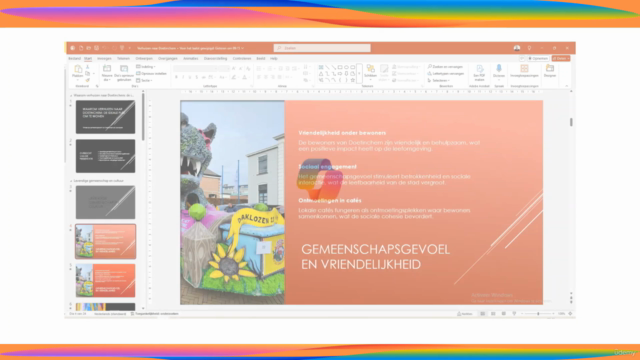Increase font size icon
Viewport: 640px width, 360px height.
[x=233, y=69]
